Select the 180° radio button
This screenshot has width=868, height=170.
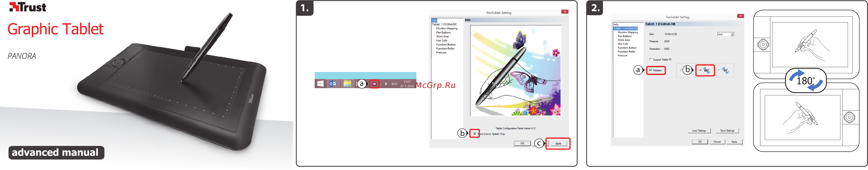[x=701, y=71]
